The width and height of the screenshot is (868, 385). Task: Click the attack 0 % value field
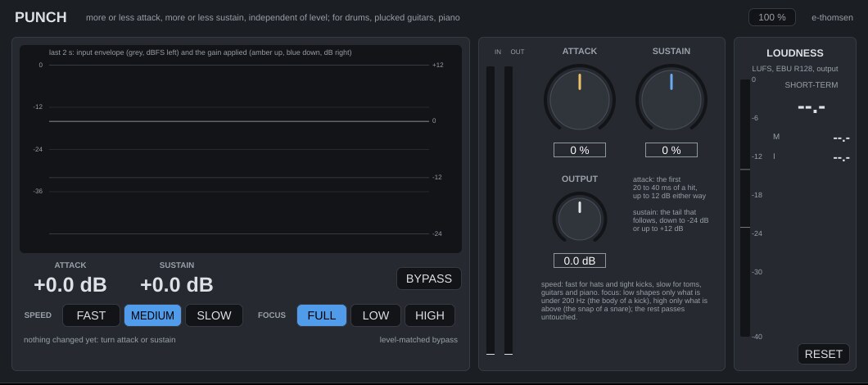[580, 150]
